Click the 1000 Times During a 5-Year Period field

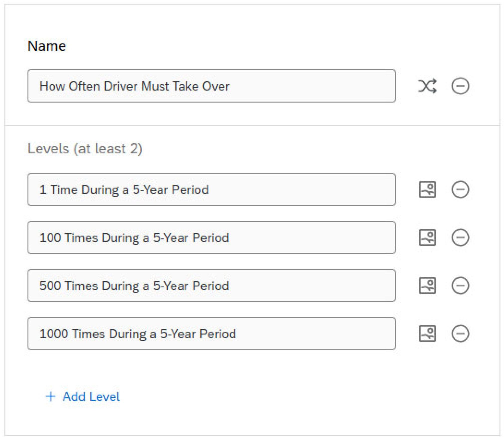(211, 333)
